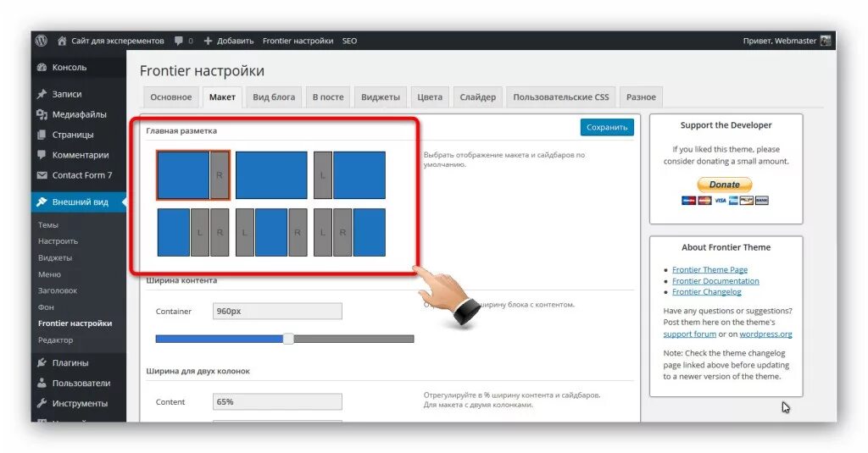Open Заголовок submenu item
This screenshot has width=868, height=453.
coord(58,290)
